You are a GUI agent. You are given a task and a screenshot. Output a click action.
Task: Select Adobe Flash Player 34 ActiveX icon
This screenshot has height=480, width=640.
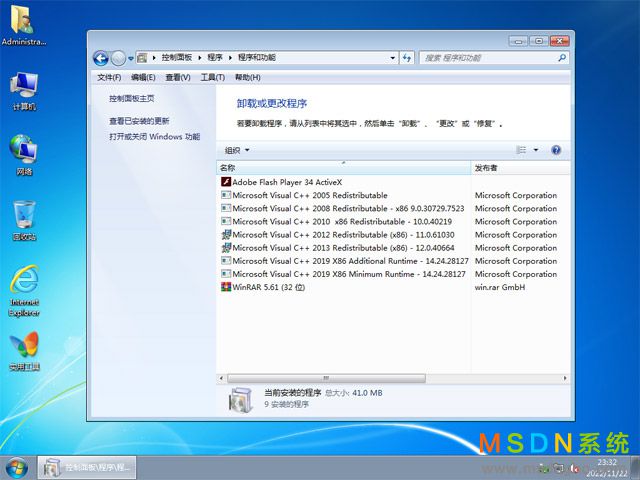pos(226,182)
